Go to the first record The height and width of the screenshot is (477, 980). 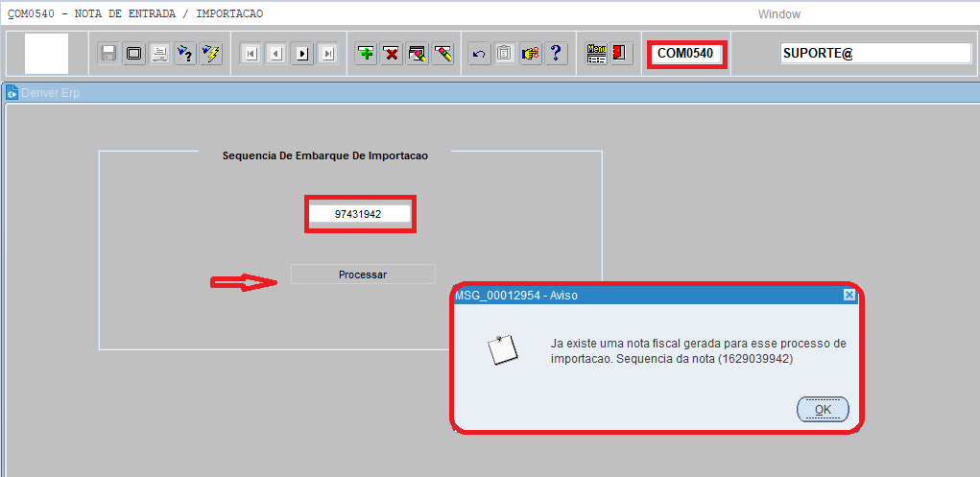tap(251, 54)
